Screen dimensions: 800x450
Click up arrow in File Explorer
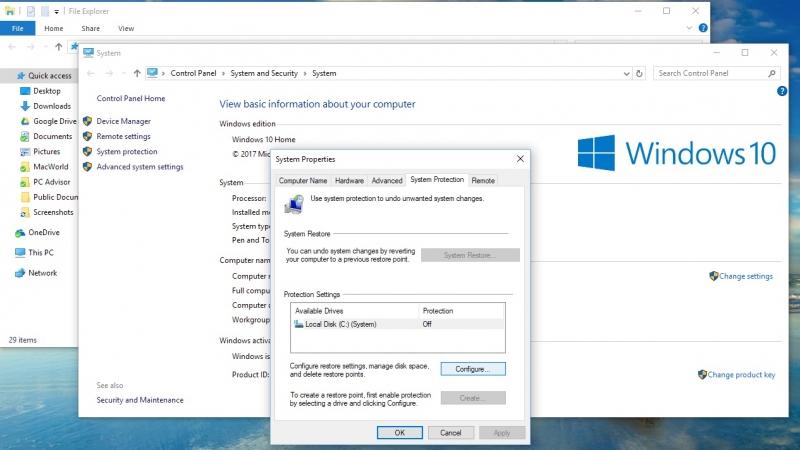pyautogui.click(x=59, y=47)
